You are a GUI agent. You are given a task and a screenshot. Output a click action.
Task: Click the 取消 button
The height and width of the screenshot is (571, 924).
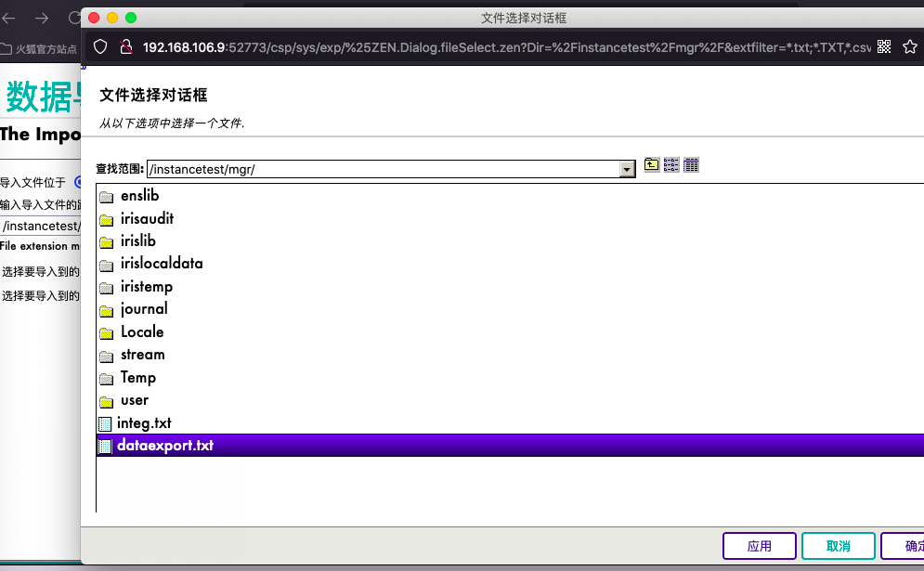click(838, 545)
